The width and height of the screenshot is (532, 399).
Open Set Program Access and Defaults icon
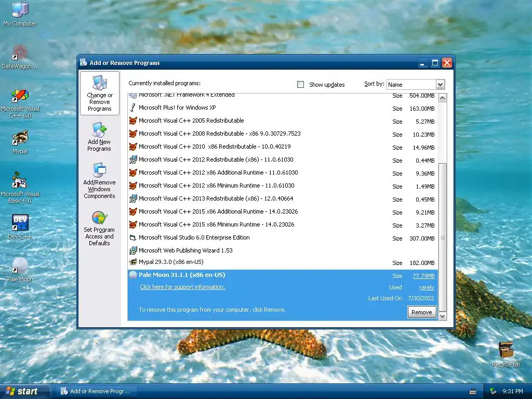click(x=99, y=229)
